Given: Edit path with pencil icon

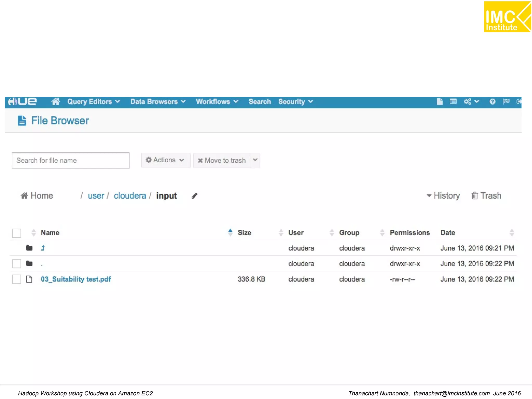Looking at the screenshot, I should point(195,196).
